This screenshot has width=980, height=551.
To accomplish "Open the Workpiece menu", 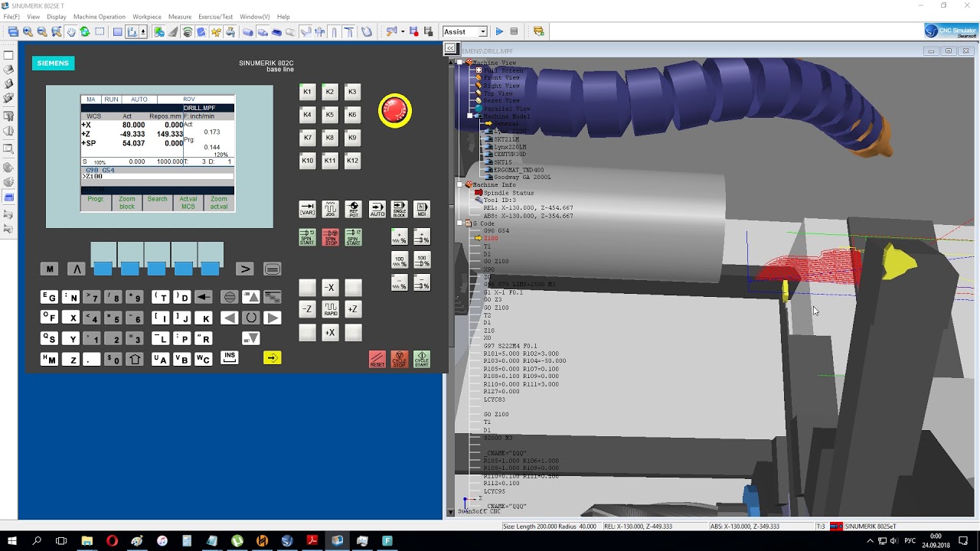I will click(147, 17).
